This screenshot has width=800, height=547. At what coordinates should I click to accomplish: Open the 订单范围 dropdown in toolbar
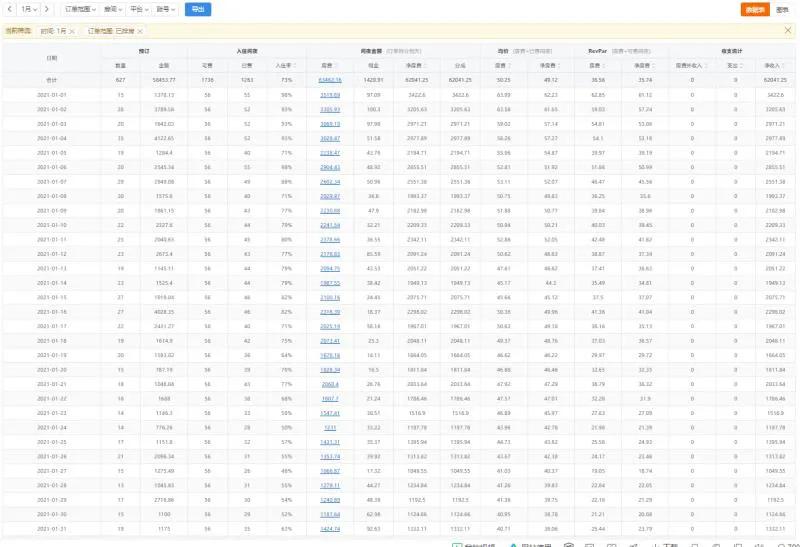click(80, 9)
